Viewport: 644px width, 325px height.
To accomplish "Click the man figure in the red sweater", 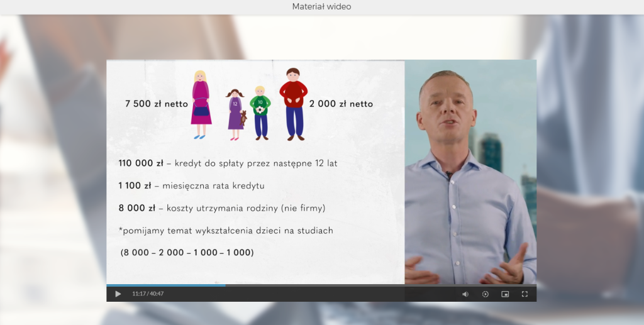I will click(294, 104).
